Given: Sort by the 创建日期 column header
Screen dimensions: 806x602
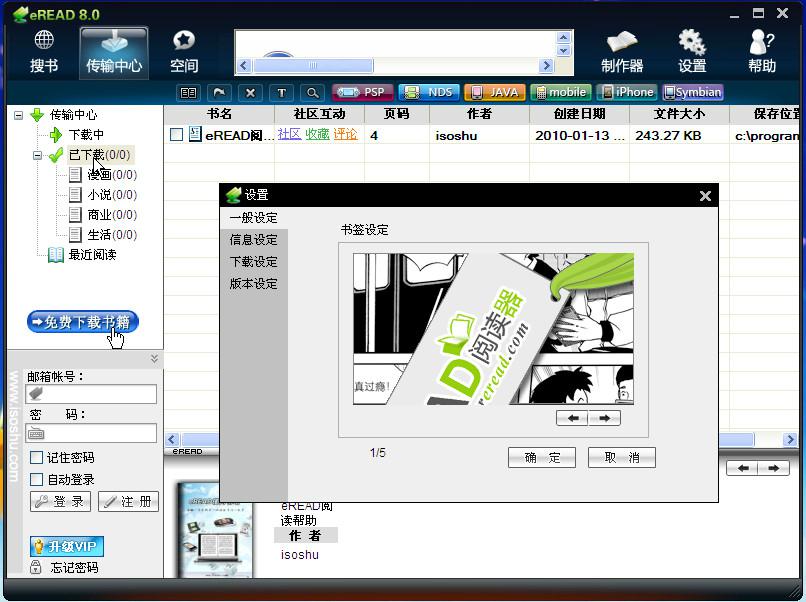Looking at the screenshot, I should point(579,114).
